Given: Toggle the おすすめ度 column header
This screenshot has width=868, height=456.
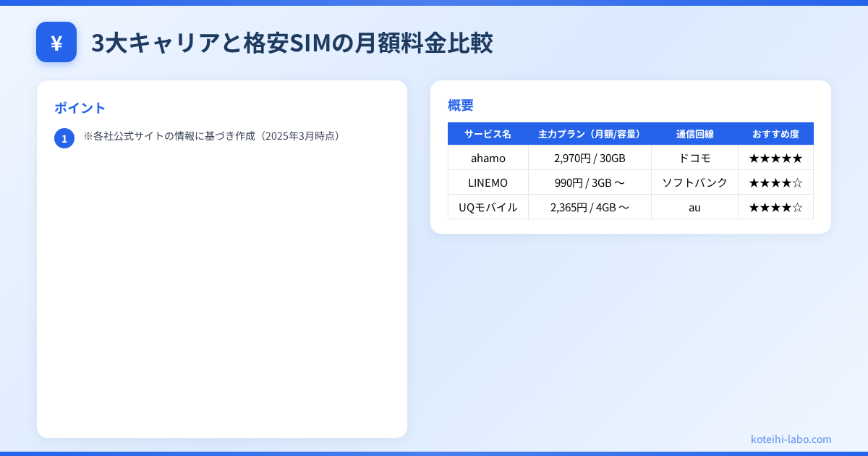Looking at the screenshot, I should (x=775, y=133).
